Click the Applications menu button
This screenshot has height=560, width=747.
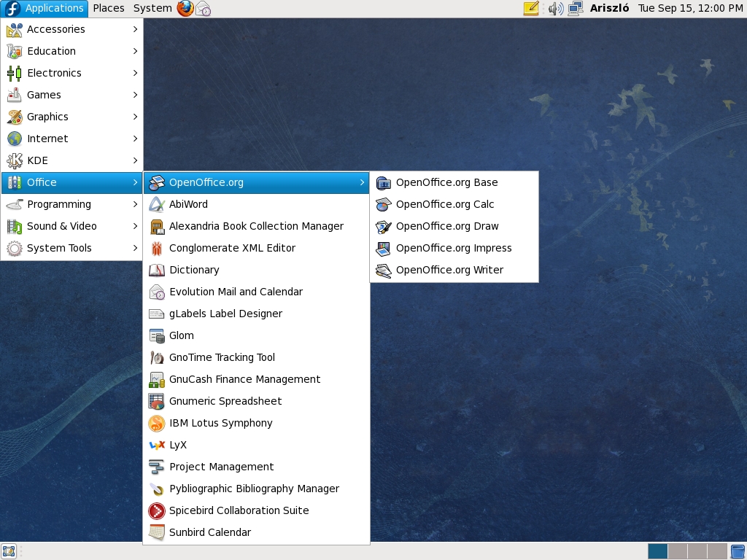tap(44, 8)
